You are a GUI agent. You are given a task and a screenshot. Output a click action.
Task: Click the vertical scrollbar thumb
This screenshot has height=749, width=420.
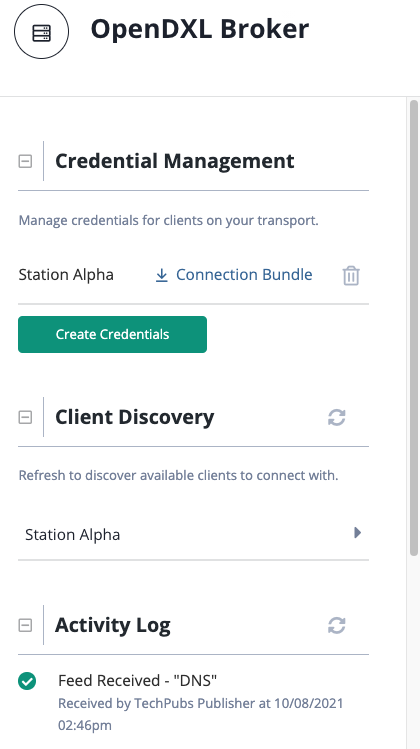[414, 328]
